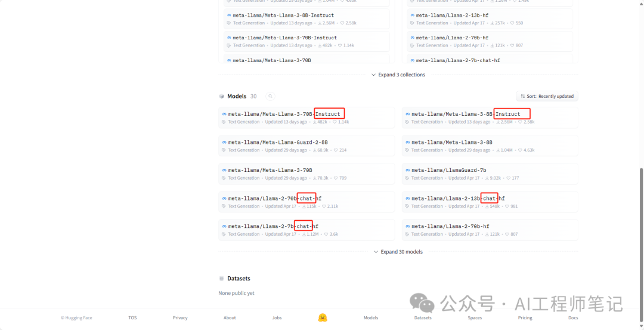
Task: Click the Datasets icon in heading
Action: (x=222, y=279)
